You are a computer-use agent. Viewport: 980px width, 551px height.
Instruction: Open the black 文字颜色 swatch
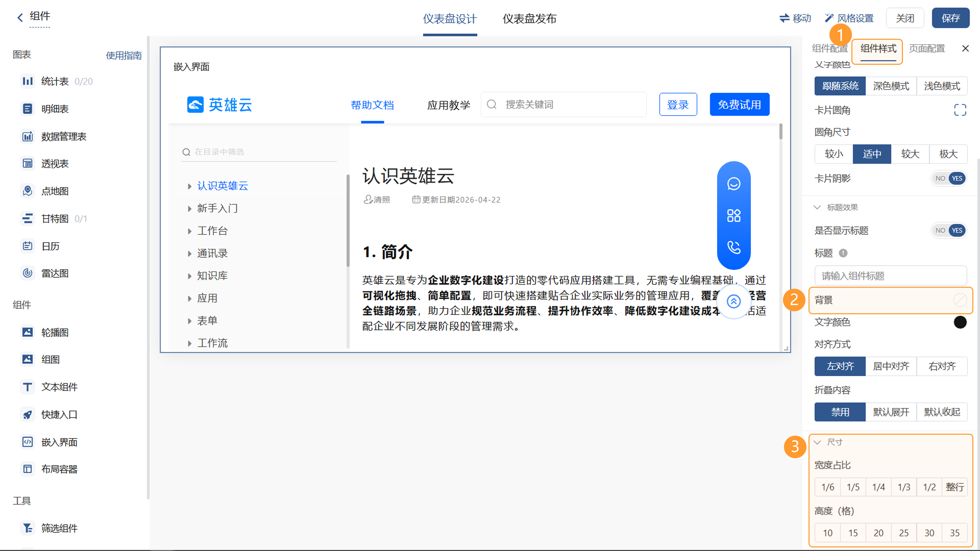tap(960, 322)
